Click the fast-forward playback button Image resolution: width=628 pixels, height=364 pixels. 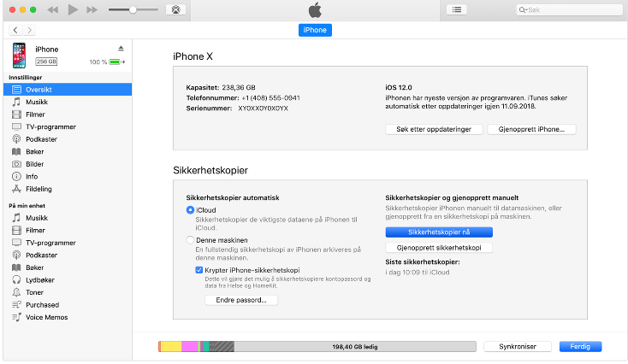(x=92, y=9)
